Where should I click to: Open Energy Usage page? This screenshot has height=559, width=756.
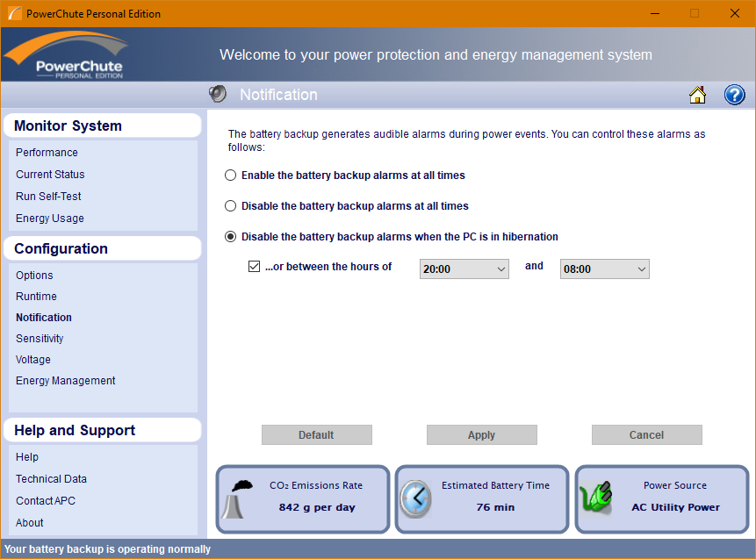coord(50,219)
